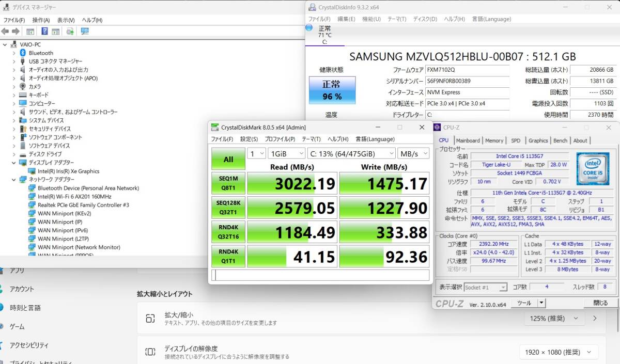Open the test count dropdown showing 1
Viewport: 620px width, 364px height.
pos(257,153)
